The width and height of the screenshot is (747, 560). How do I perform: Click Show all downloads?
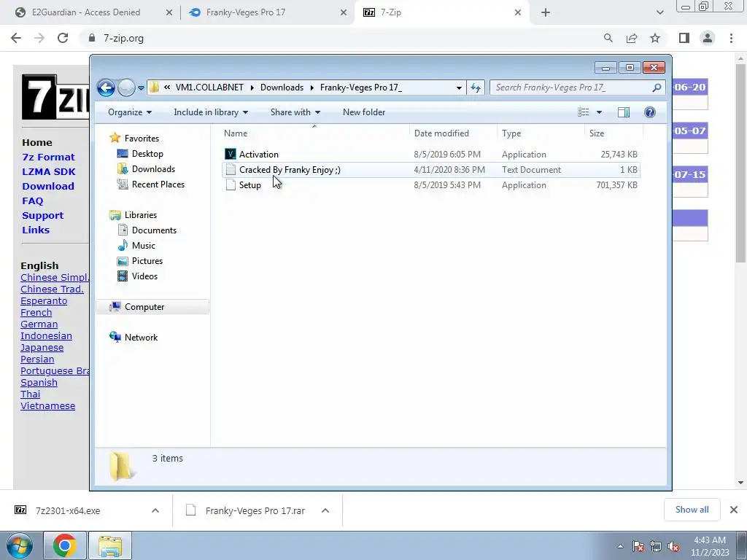point(692,510)
